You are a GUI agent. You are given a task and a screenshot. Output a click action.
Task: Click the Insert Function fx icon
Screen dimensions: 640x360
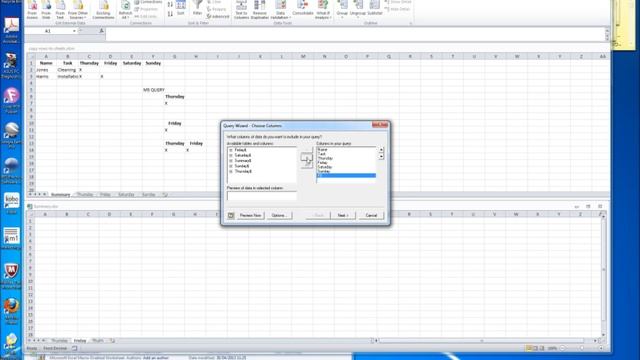[101, 31]
